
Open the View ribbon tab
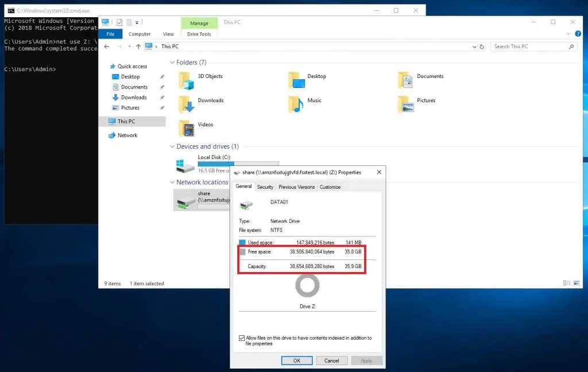coord(168,34)
